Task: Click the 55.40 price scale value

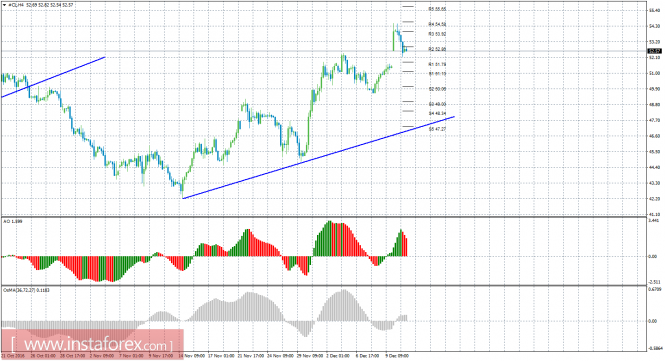Action: click(x=654, y=10)
